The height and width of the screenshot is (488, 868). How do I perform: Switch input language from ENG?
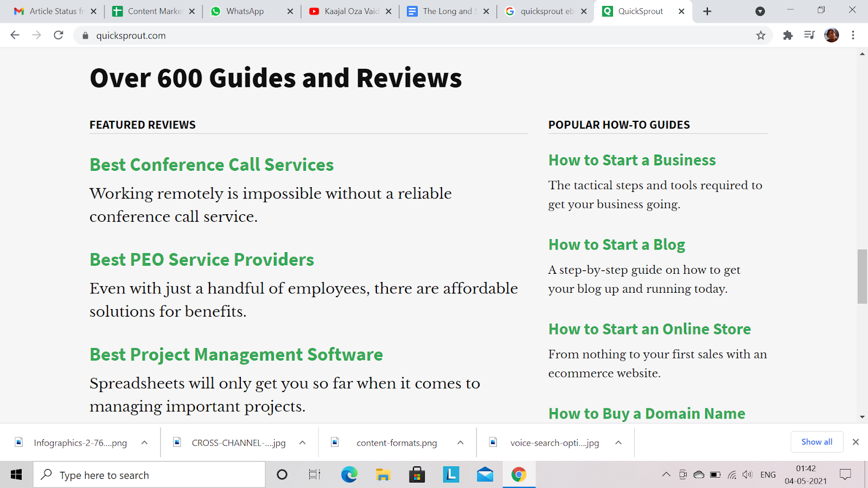(x=768, y=475)
